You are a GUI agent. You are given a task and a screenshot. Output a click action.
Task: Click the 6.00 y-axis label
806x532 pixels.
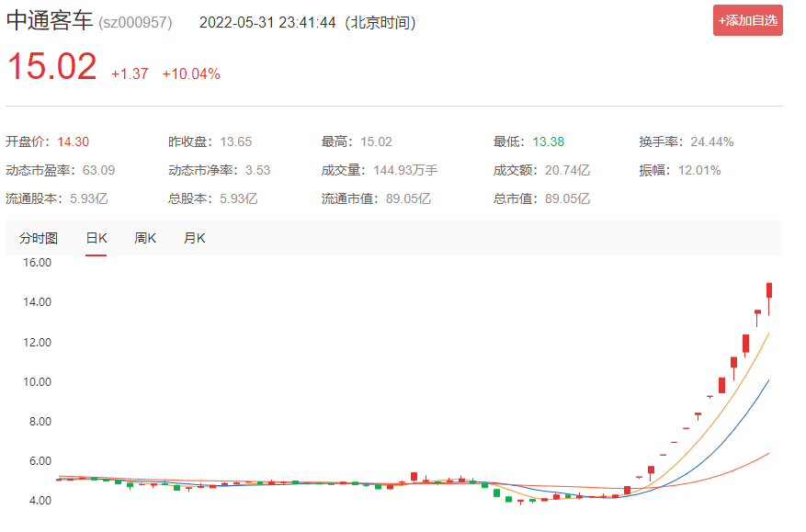40,461
